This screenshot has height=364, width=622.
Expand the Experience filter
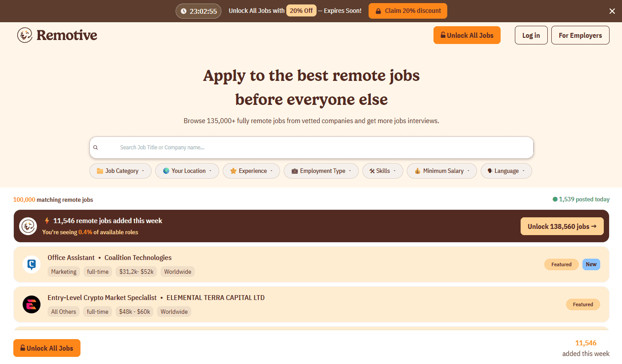click(251, 171)
